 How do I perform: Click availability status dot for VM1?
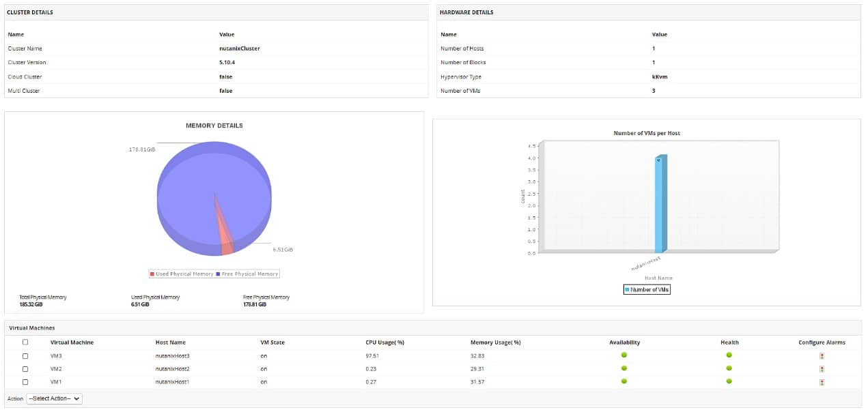coord(624,381)
